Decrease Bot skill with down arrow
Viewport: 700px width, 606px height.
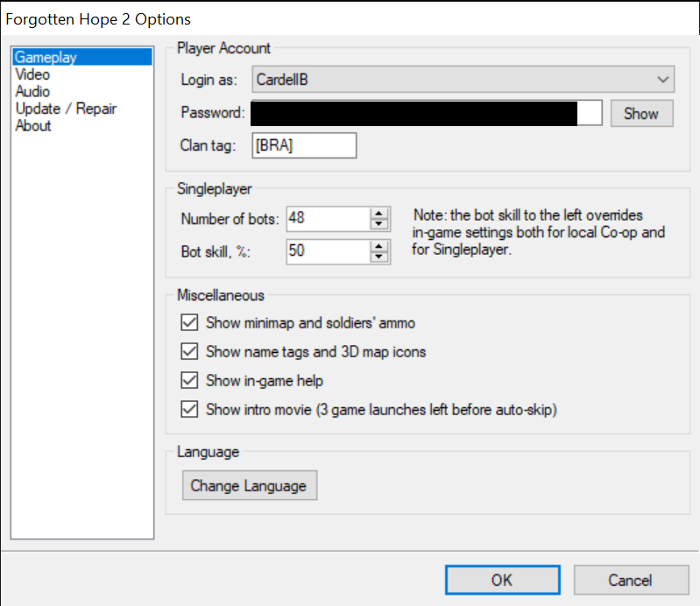(379, 257)
